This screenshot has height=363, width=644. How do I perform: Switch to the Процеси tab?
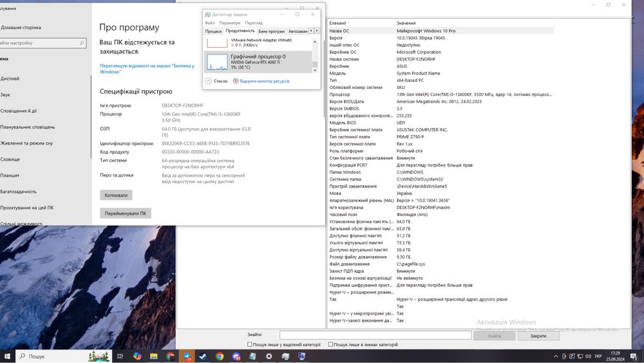pyautogui.click(x=213, y=31)
